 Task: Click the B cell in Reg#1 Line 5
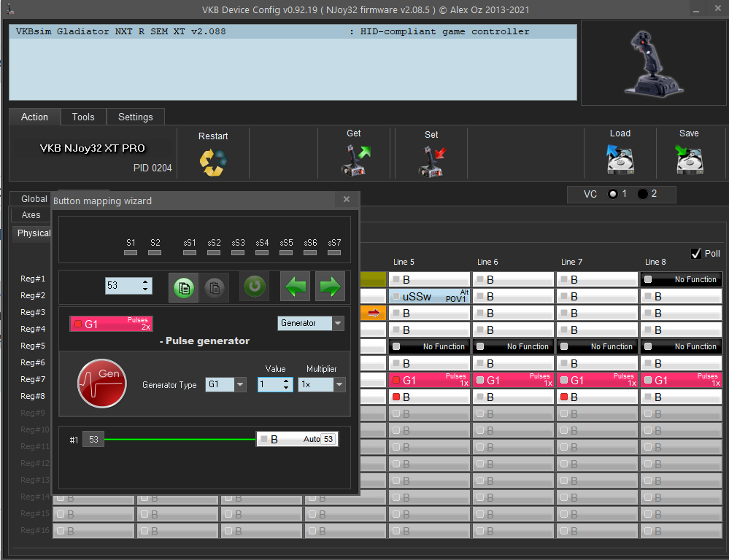coord(428,279)
